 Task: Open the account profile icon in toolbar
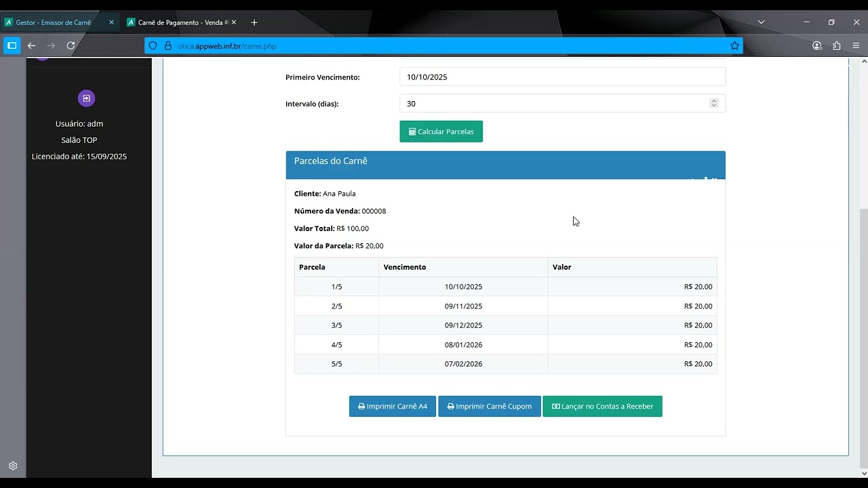817,46
